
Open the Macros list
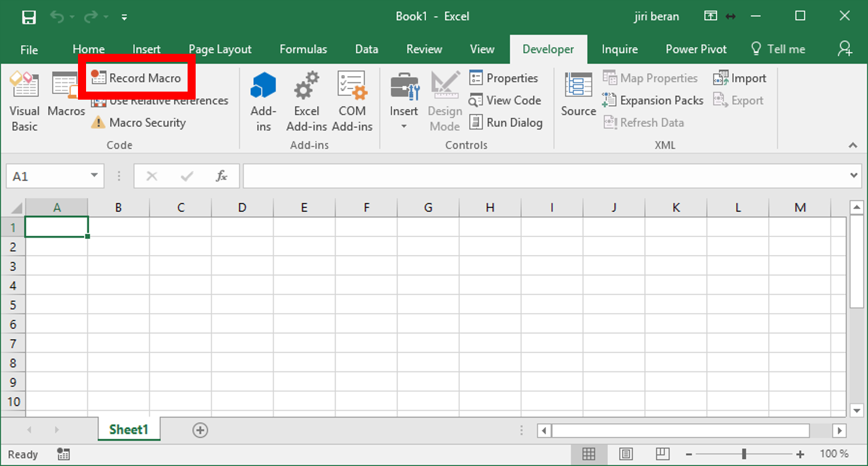click(x=66, y=95)
